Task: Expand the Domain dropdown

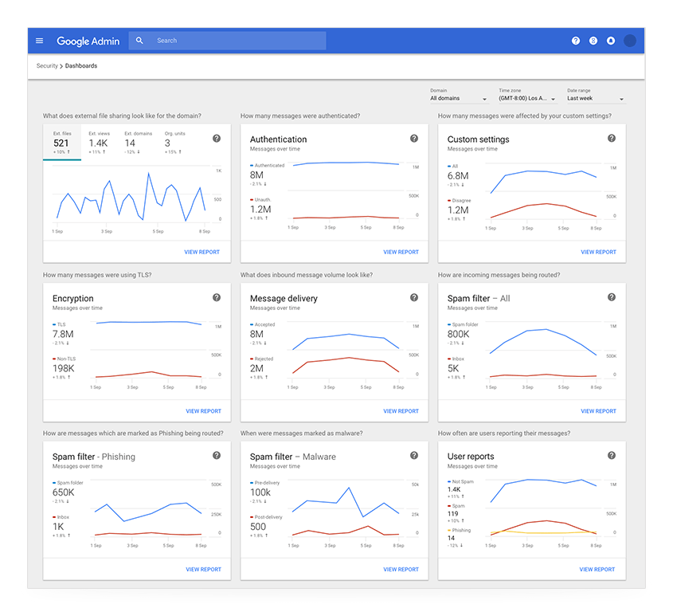Action: 459,99
